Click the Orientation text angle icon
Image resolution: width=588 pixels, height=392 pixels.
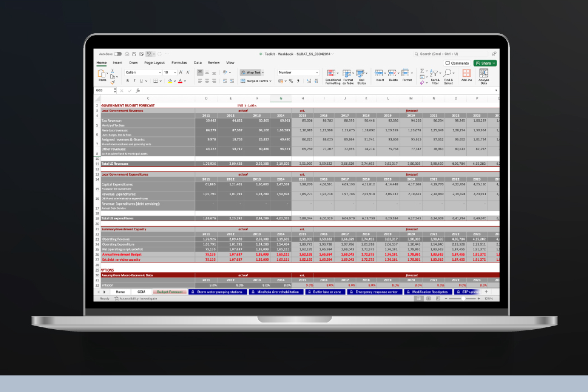coord(225,73)
